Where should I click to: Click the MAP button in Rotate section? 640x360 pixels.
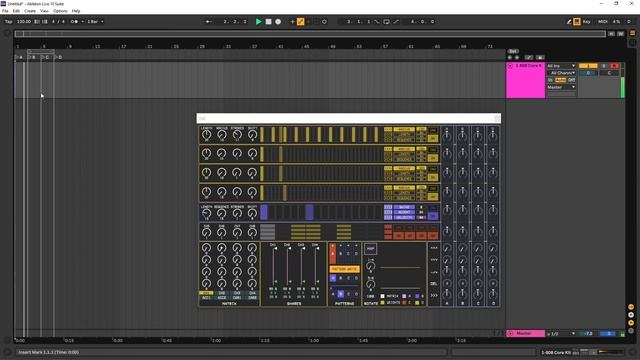point(370,248)
